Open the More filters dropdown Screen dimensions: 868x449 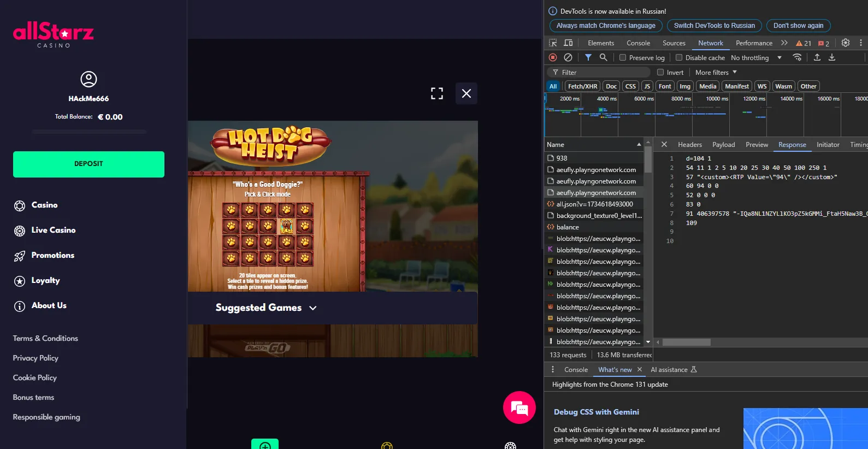coord(716,72)
